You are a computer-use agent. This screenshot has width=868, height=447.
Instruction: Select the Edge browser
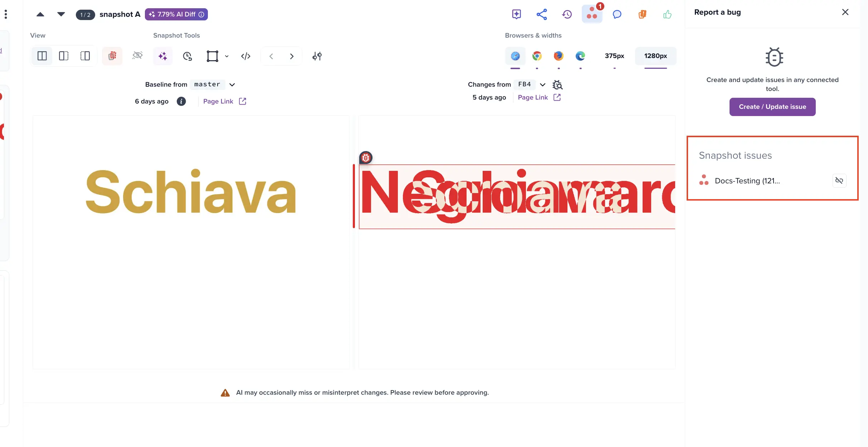(x=580, y=56)
